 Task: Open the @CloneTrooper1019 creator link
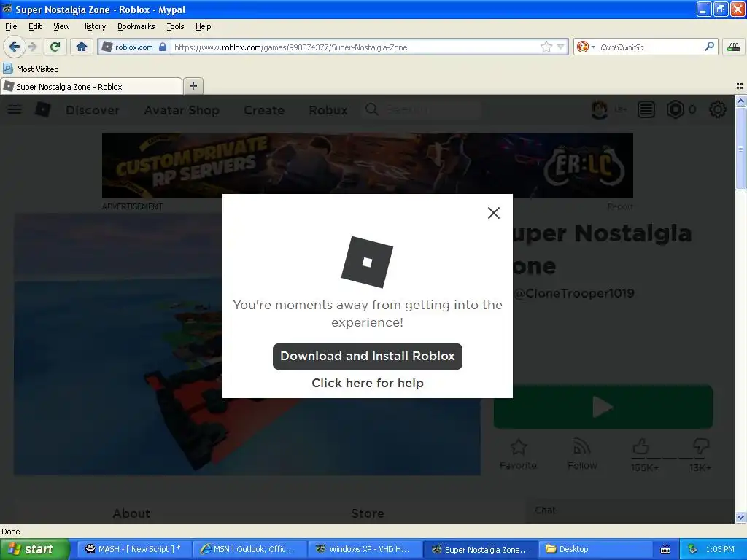pyautogui.click(x=573, y=293)
